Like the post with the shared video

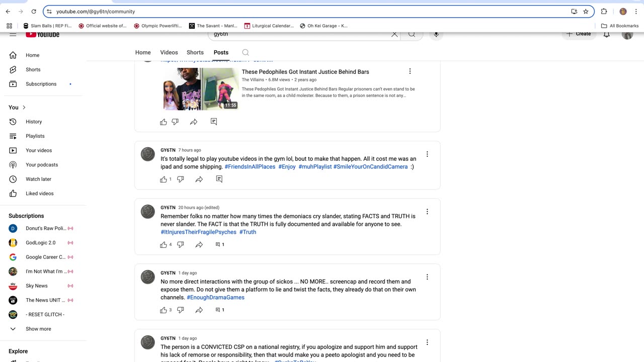[x=164, y=122]
